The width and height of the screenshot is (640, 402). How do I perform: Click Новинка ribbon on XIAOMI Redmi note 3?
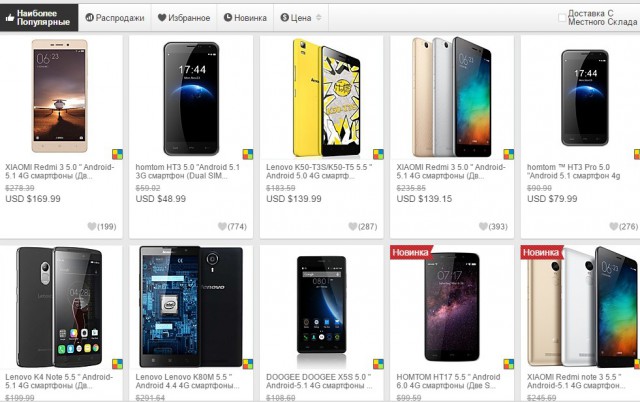tap(541, 253)
